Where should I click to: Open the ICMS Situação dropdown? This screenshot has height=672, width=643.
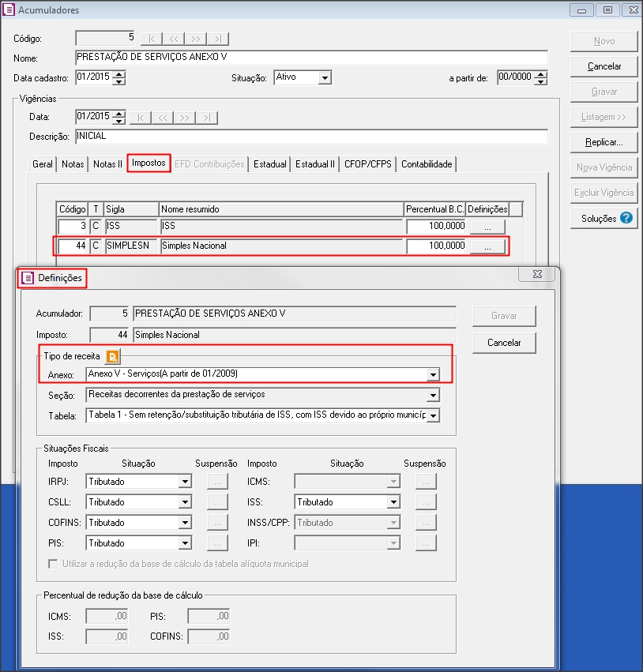point(393,482)
